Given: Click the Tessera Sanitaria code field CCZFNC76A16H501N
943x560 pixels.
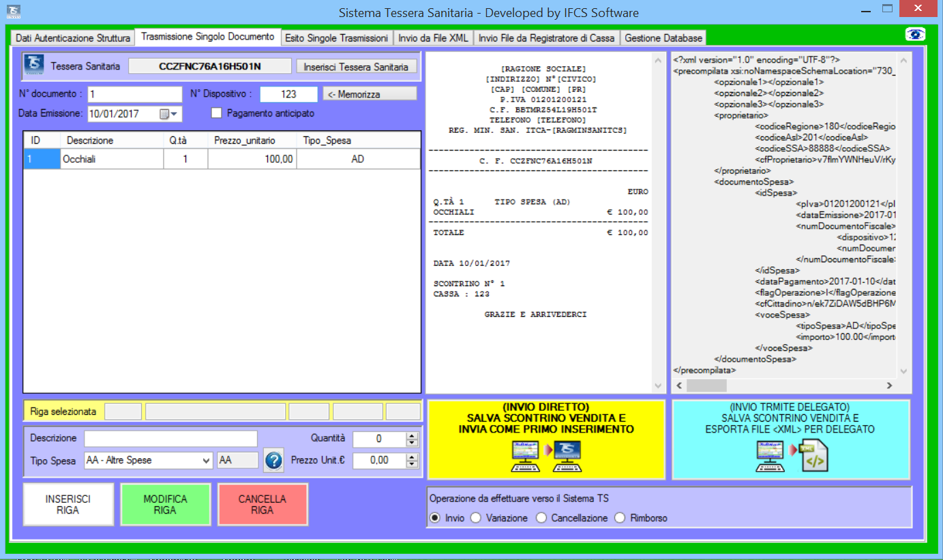Looking at the screenshot, I should coord(210,66).
